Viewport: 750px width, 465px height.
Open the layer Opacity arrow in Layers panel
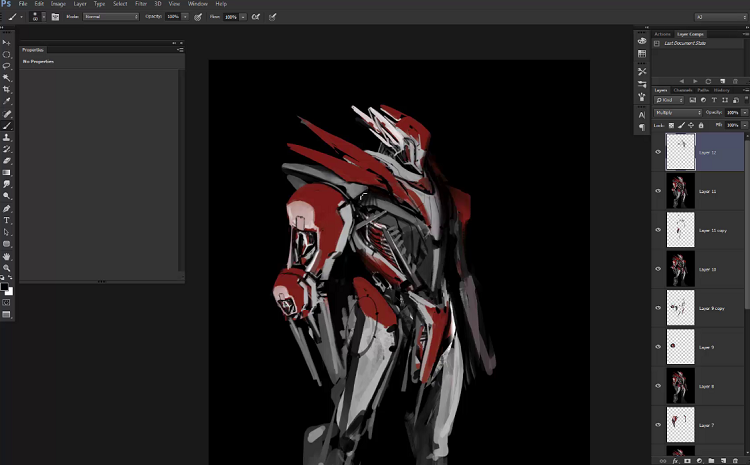pyautogui.click(x=744, y=113)
